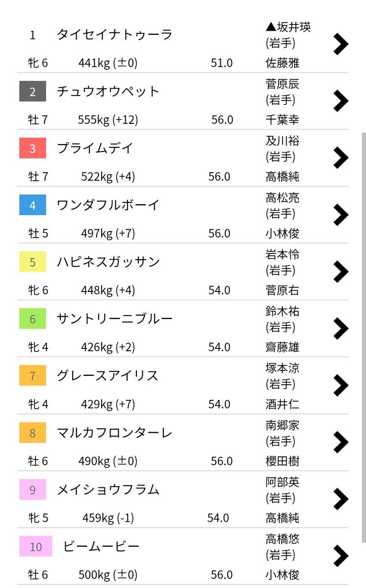Open マルカフロンターレ via right chevron

point(340,442)
